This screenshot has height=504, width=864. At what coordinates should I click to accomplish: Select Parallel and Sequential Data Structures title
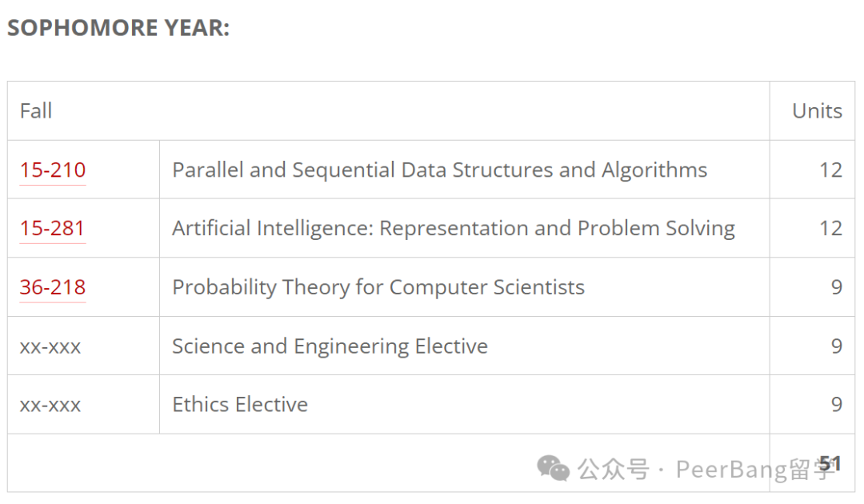tap(439, 170)
